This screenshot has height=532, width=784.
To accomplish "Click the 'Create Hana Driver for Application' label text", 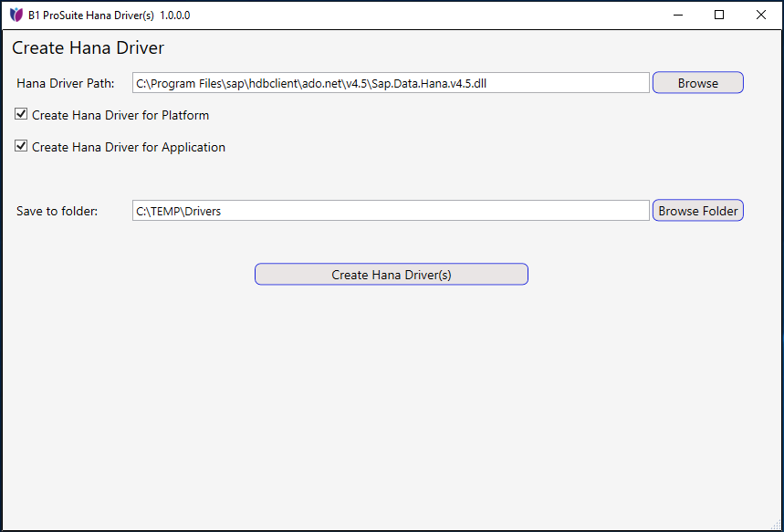I will 129,147.
